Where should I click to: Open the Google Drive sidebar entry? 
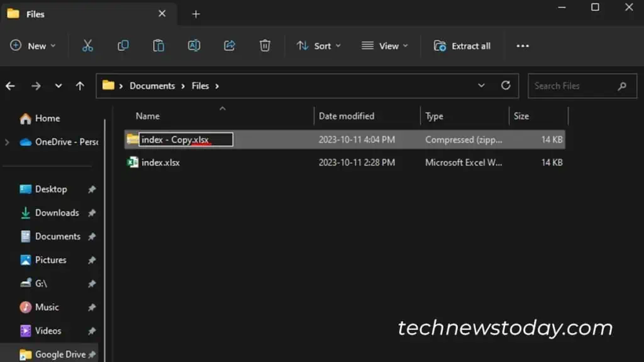[x=61, y=354]
